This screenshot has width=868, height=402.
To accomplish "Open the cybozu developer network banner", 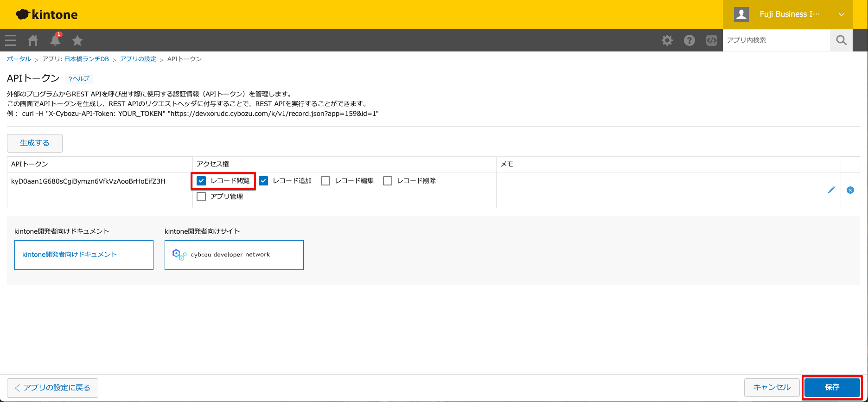I will [234, 255].
